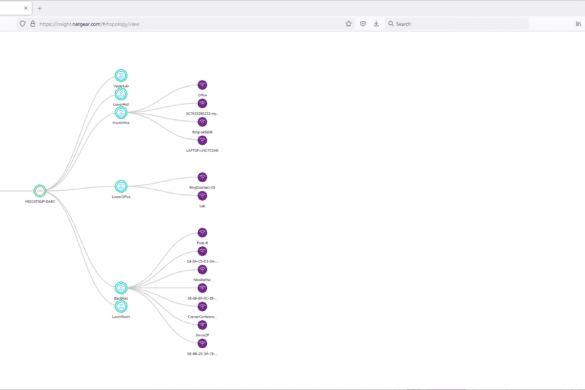Image resolution: width=585 pixels, height=390 pixels.
Task: Click the browser Search field
Action: coord(457,24)
